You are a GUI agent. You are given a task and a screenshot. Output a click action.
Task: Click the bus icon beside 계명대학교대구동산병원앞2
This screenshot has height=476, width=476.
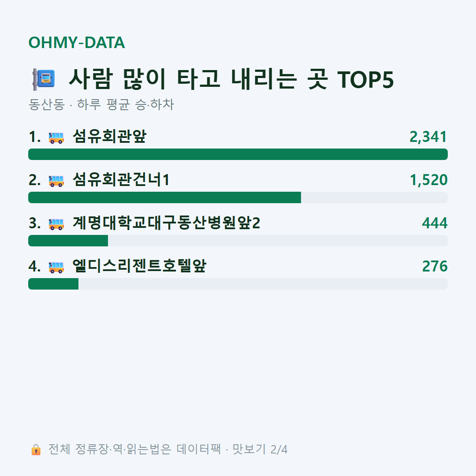[56, 223]
